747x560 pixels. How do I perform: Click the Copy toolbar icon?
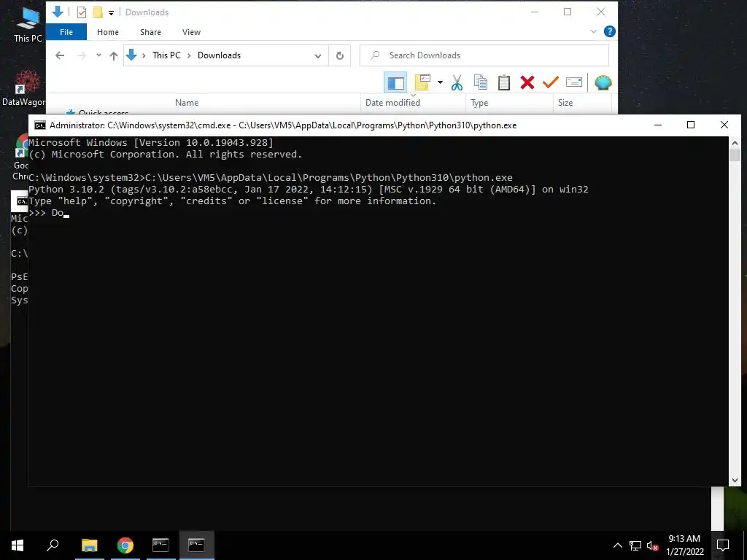pyautogui.click(x=480, y=82)
